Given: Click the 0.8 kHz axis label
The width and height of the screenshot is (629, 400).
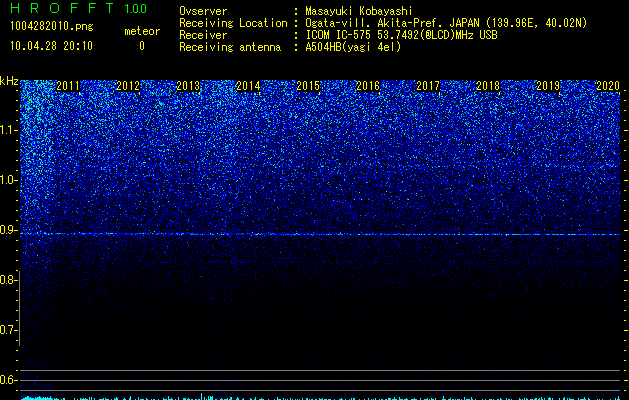Looking at the screenshot, I should 8,280.
